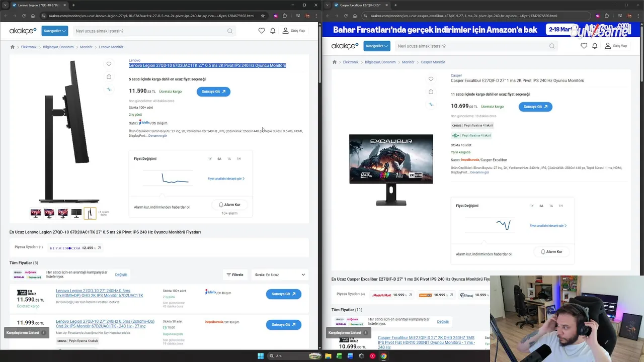Reload the right Casper browser tab
The image size is (644, 362).
[346, 16]
